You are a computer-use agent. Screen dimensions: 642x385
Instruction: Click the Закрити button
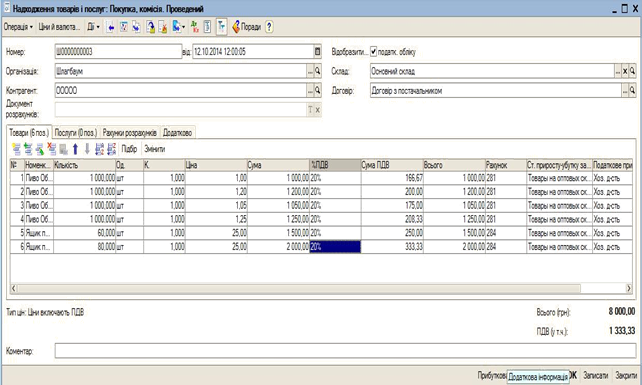tap(626, 375)
